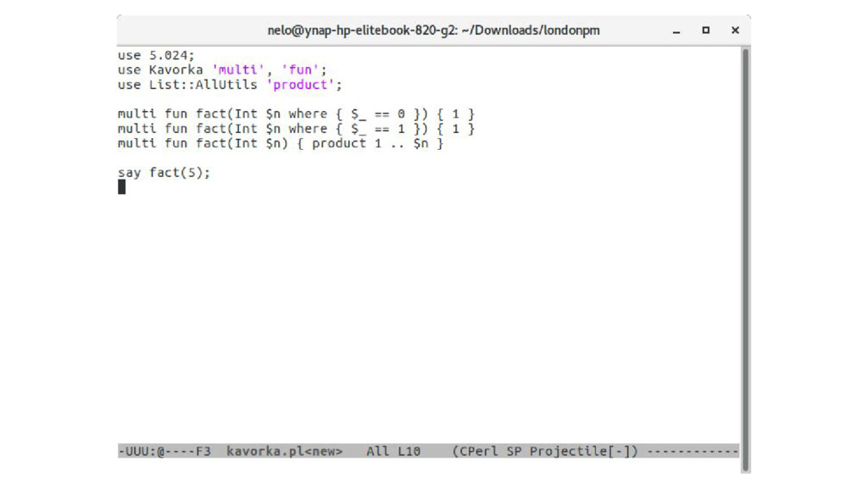Screen dimensions: 868x488
Task: Click Projectile[-] minor mode indicator
Action: tap(581, 452)
